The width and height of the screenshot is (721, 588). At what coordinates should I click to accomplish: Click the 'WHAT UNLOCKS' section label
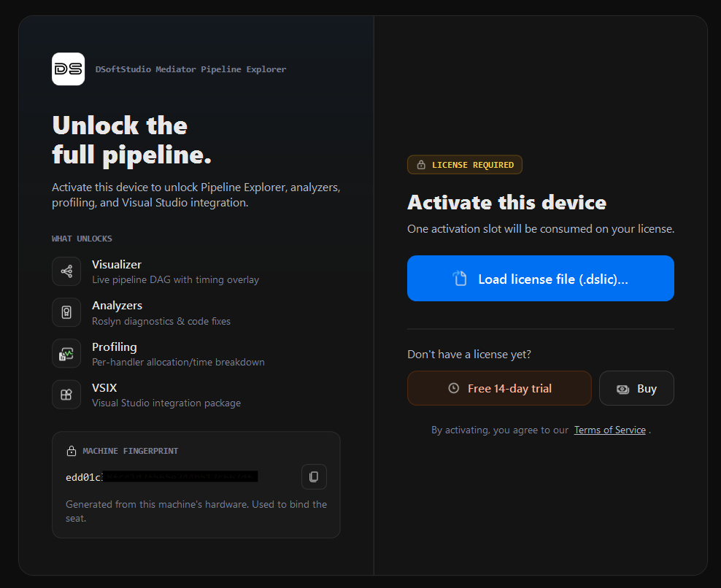click(82, 239)
